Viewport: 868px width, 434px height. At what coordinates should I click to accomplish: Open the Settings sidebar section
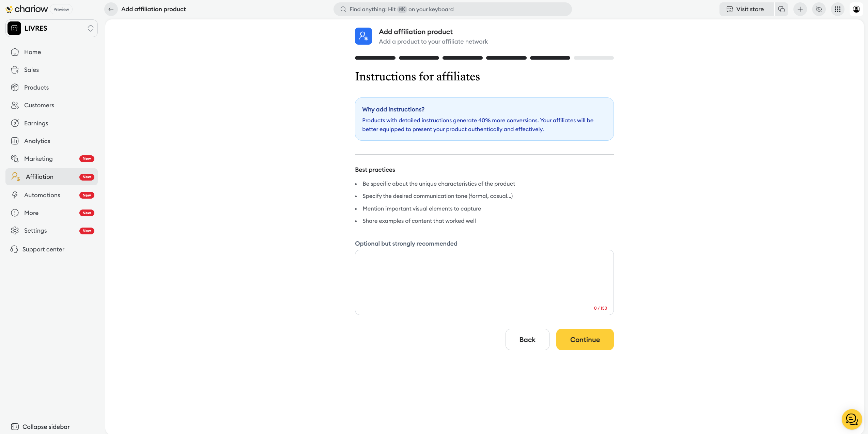pos(35,231)
